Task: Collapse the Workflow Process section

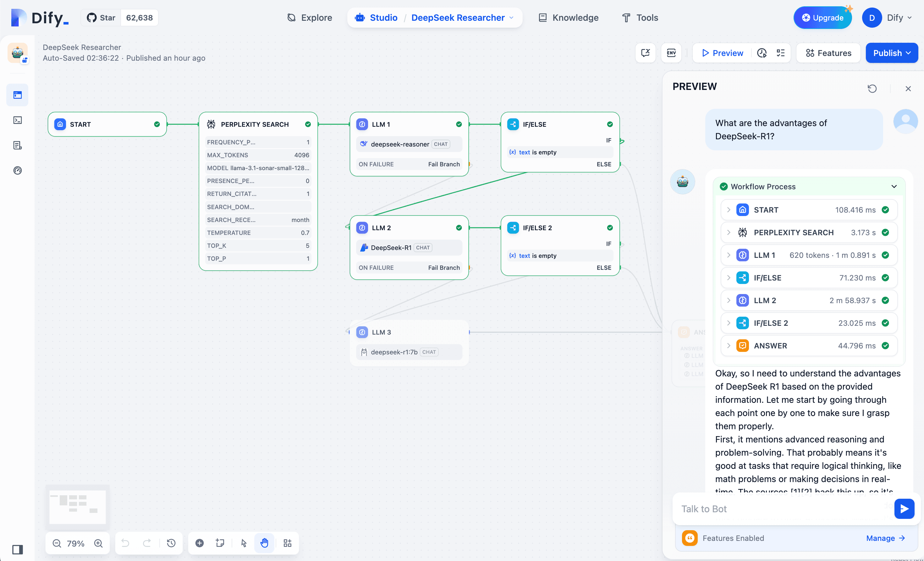Action: [894, 186]
